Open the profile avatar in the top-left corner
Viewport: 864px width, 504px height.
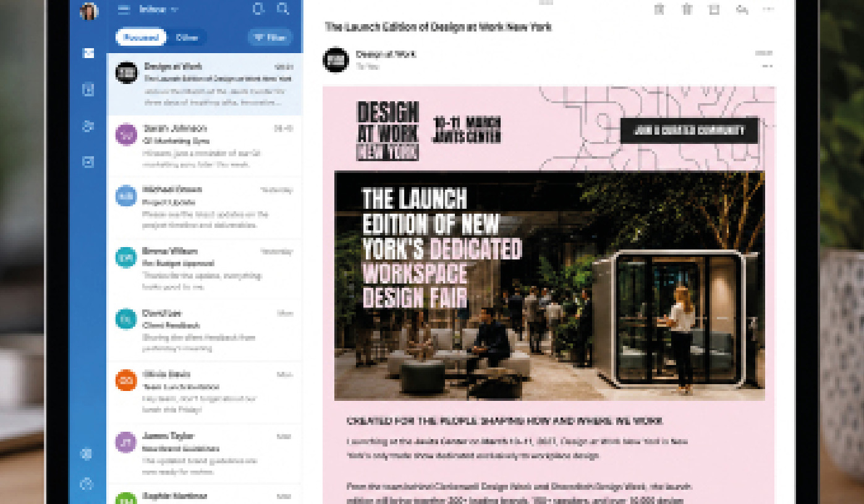tap(89, 10)
